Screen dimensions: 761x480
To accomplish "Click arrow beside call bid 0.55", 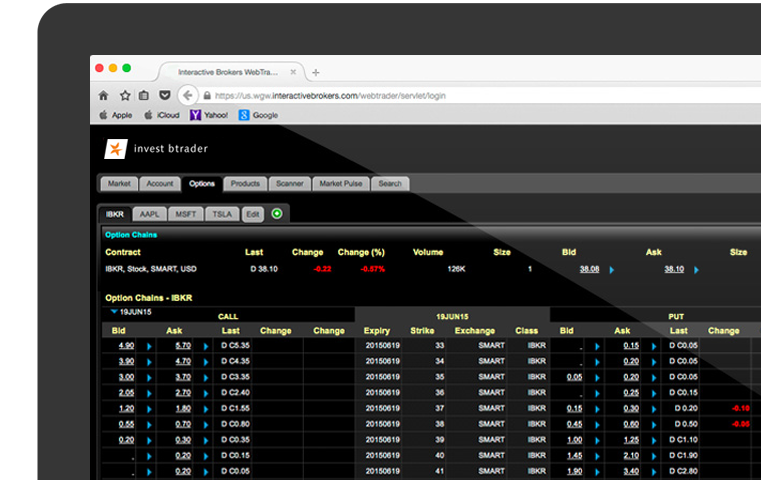I will click(149, 425).
